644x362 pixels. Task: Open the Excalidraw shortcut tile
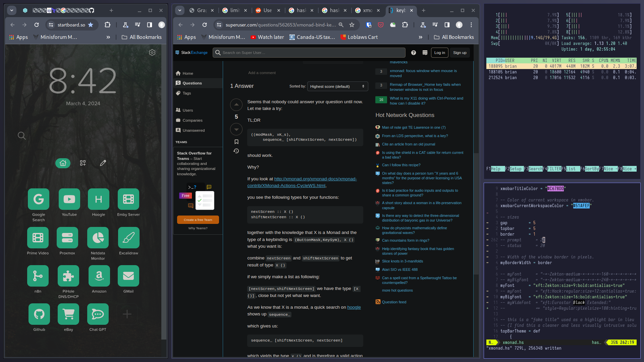click(129, 238)
